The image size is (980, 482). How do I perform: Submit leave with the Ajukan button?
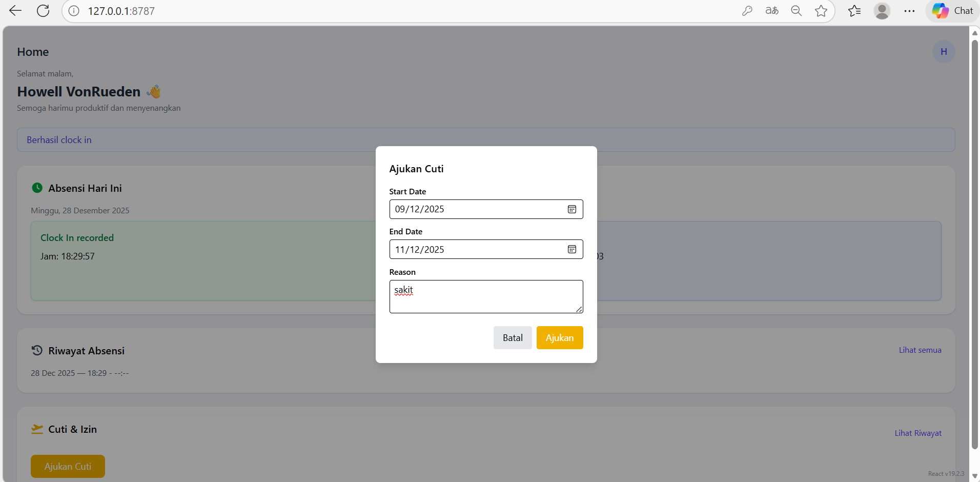pyautogui.click(x=559, y=338)
